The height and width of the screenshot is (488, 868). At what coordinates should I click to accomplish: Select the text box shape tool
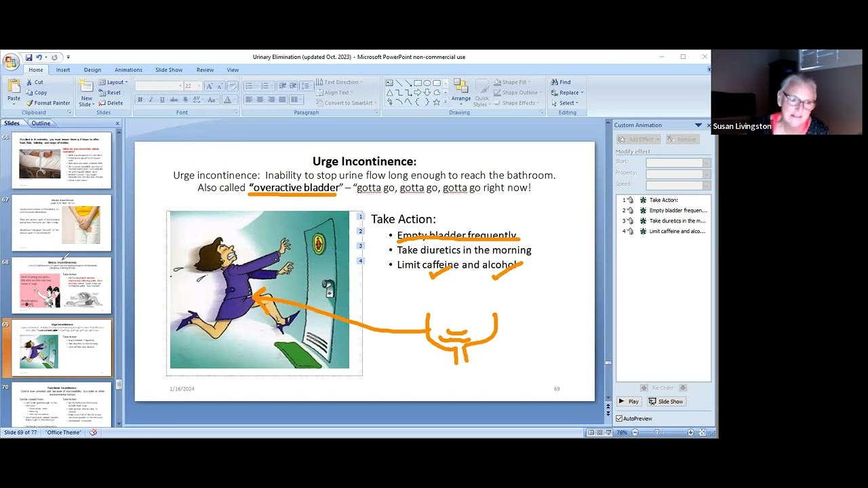click(x=389, y=83)
